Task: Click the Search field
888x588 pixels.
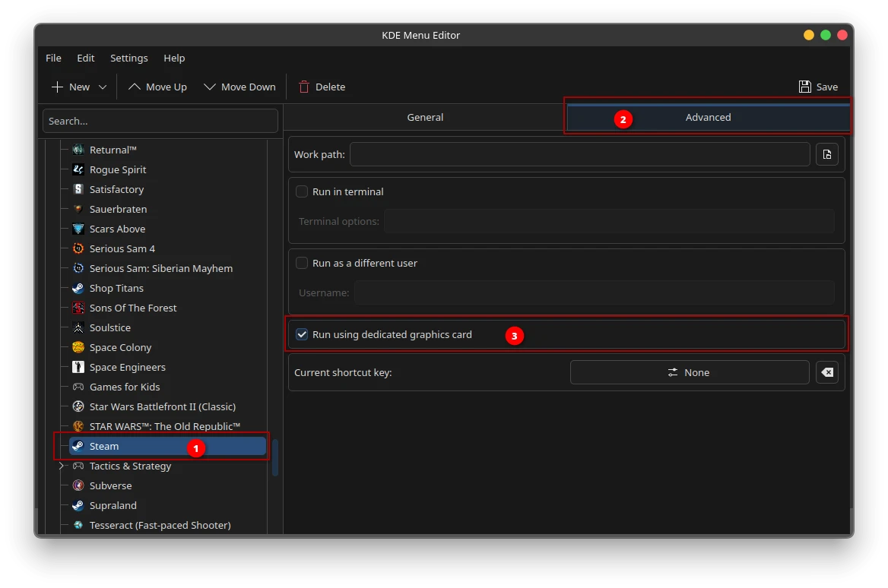Action: [x=160, y=121]
